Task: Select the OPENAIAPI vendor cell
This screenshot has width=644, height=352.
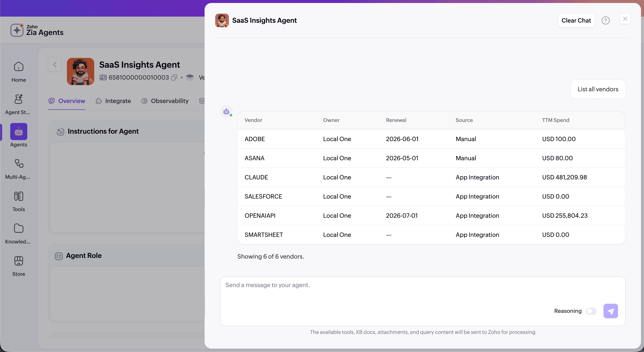Action: (260, 216)
